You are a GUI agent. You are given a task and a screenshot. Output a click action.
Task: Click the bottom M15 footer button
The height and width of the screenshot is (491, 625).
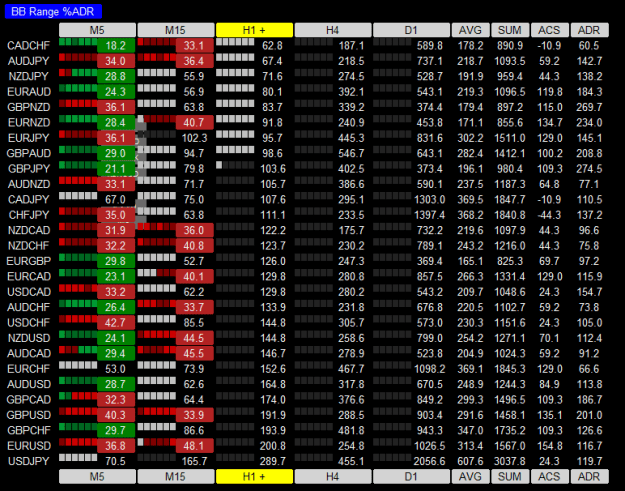tap(176, 476)
